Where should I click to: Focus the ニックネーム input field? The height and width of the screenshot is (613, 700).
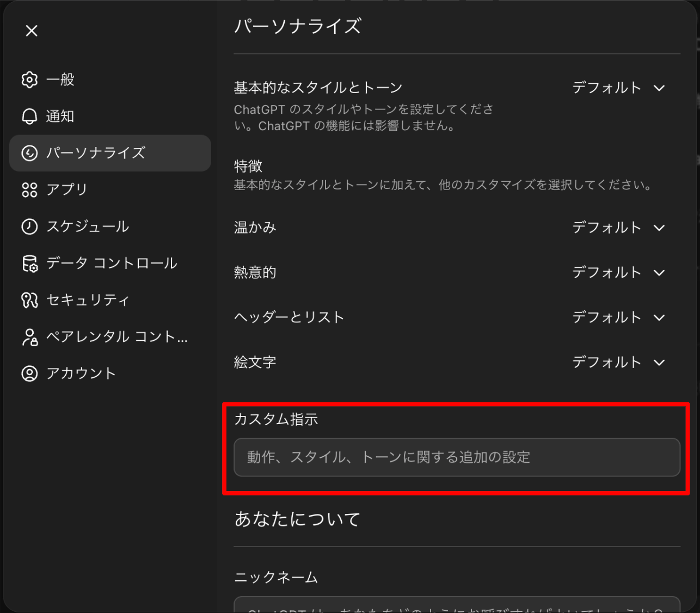coord(457,605)
